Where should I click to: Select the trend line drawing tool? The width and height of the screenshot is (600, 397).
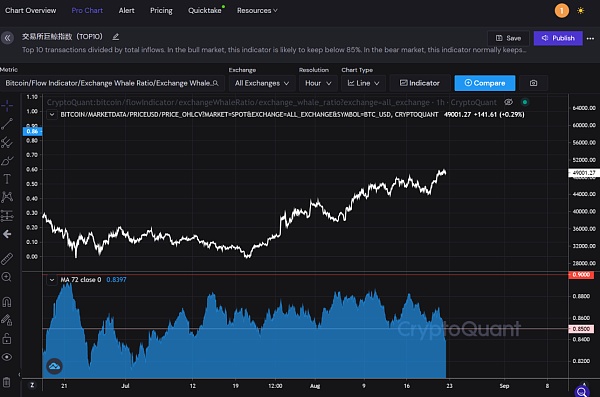tap(7, 124)
